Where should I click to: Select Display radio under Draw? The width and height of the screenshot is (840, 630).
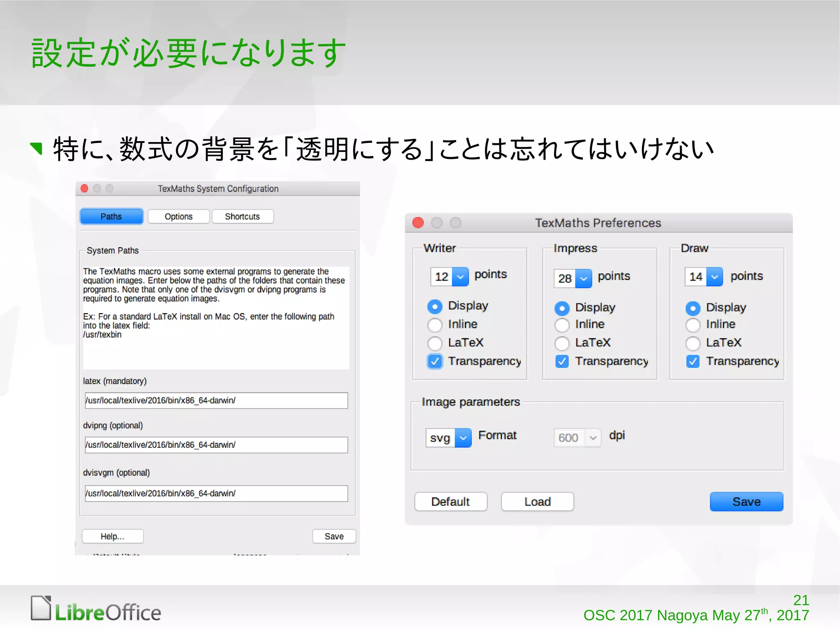point(693,308)
